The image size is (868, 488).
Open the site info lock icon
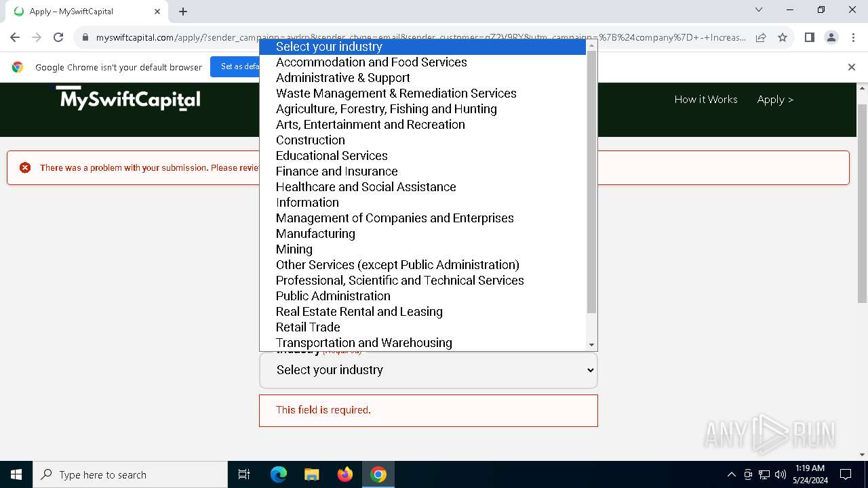point(85,37)
